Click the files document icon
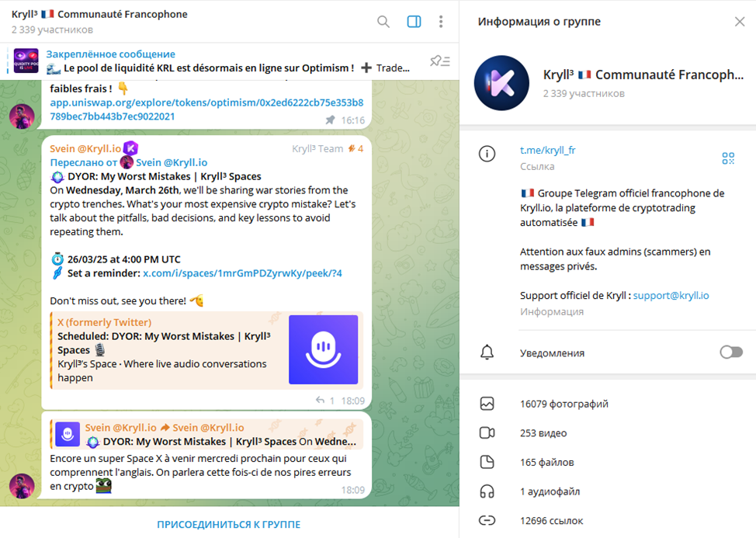 (487, 463)
